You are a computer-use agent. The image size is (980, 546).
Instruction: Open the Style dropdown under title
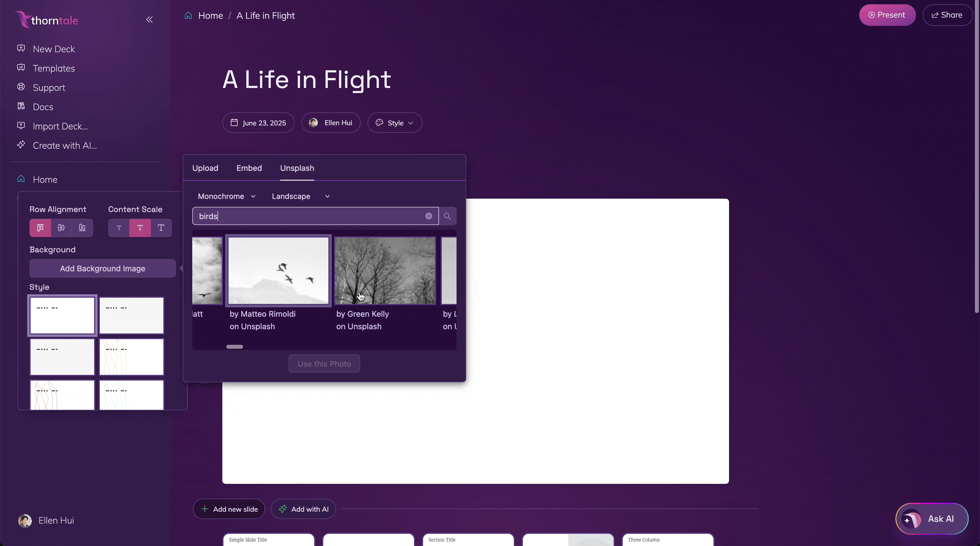pyautogui.click(x=394, y=123)
